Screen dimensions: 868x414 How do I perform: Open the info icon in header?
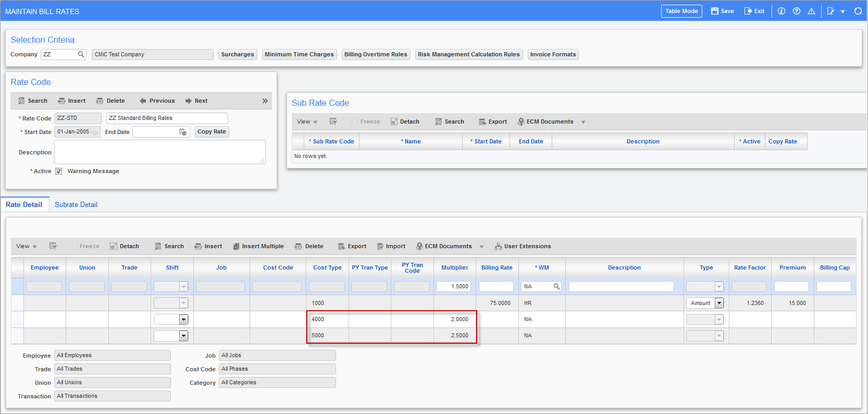tap(781, 11)
